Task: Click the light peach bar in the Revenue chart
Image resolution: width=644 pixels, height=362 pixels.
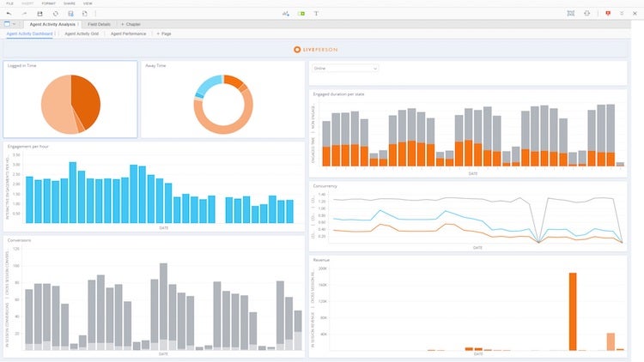Action: [x=611, y=342]
